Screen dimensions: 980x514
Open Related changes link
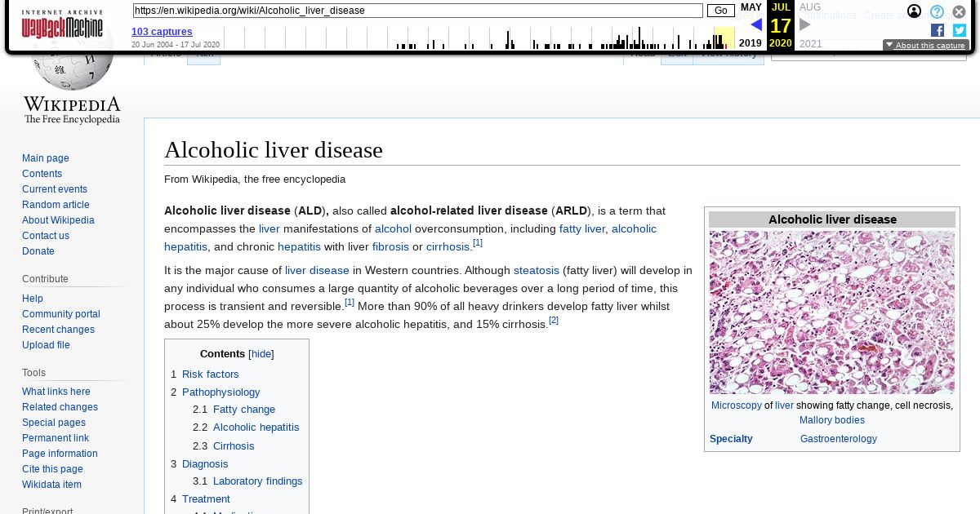[x=60, y=407]
